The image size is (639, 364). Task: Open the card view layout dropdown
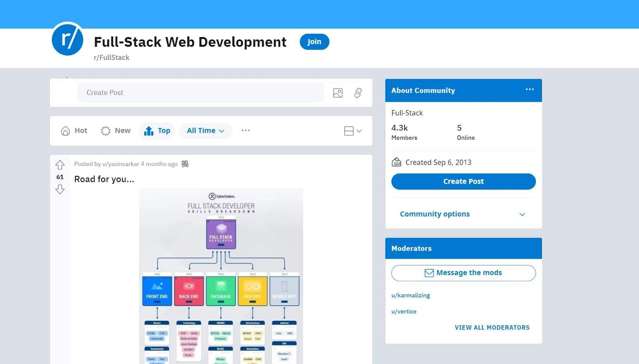point(353,131)
